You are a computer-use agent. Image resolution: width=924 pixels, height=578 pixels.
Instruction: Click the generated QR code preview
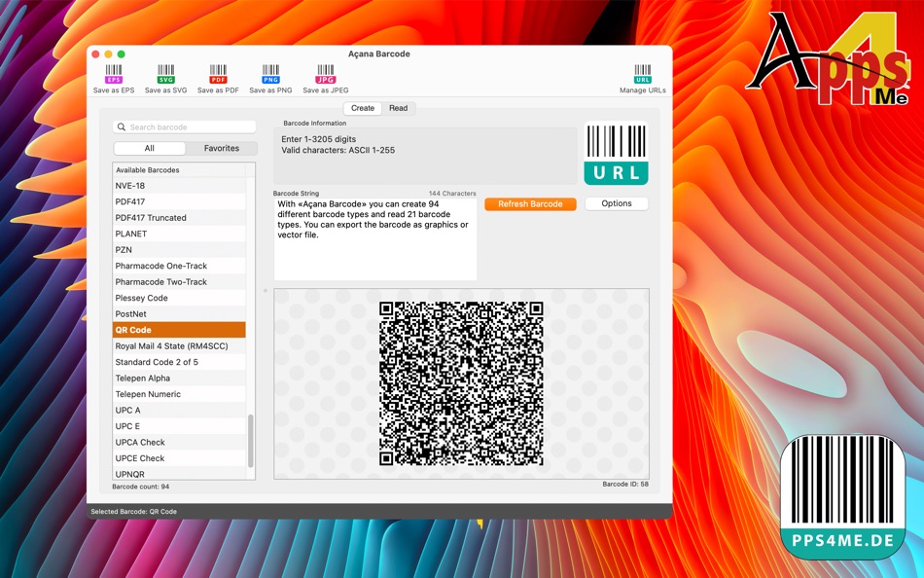point(461,383)
